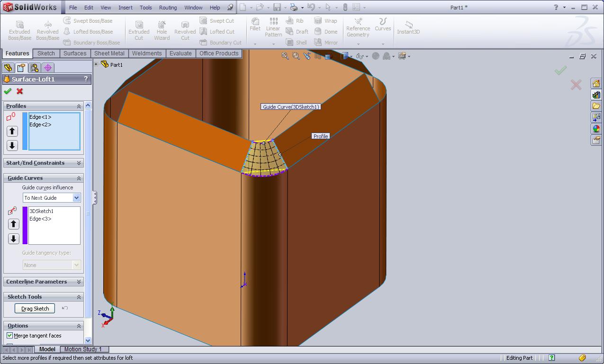The height and width of the screenshot is (364, 604).
Task: Open the File menu
Action: coord(73,8)
